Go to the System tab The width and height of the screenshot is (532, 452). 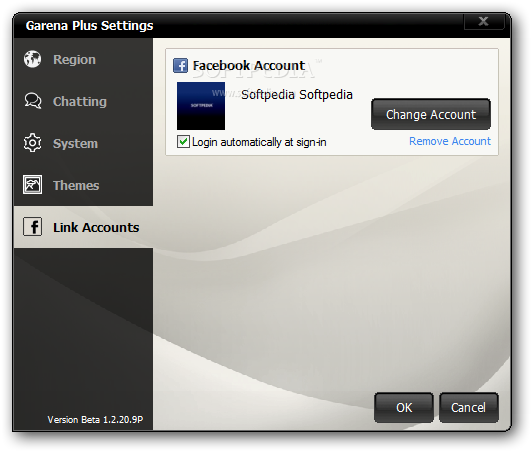pyautogui.click(x=83, y=143)
